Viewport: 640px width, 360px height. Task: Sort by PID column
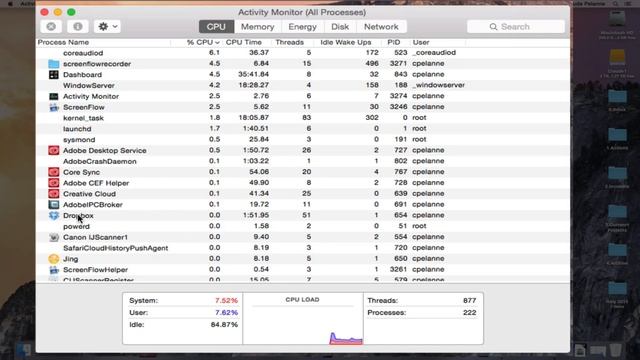(x=394, y=42)
